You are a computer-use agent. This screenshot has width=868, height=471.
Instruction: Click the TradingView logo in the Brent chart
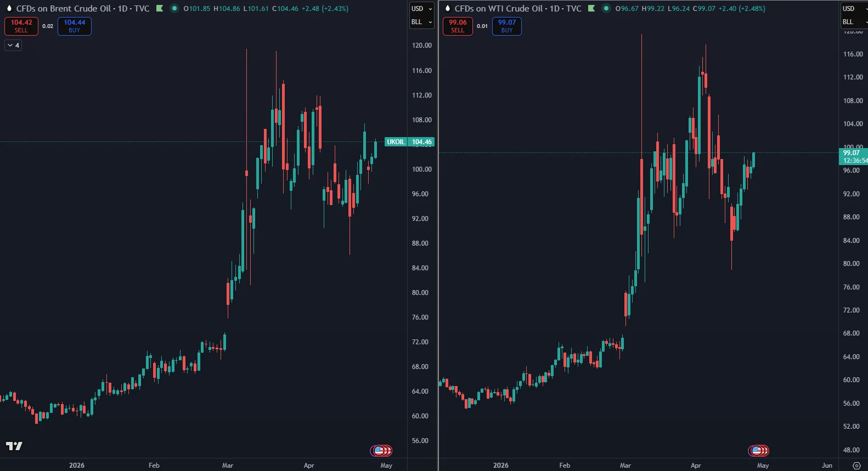[x=14, y=446]
